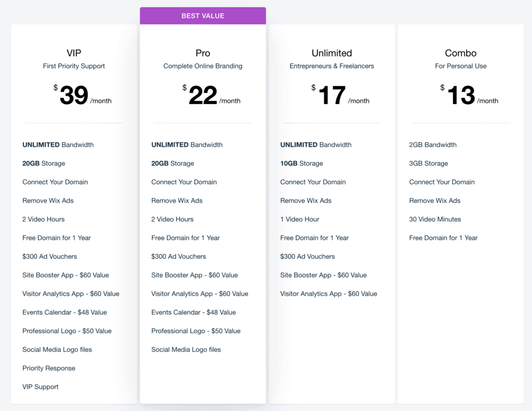This screenshot has width=532, height=411.
Task: Select the VIP plan heading
Action: [x=74, y=53]
